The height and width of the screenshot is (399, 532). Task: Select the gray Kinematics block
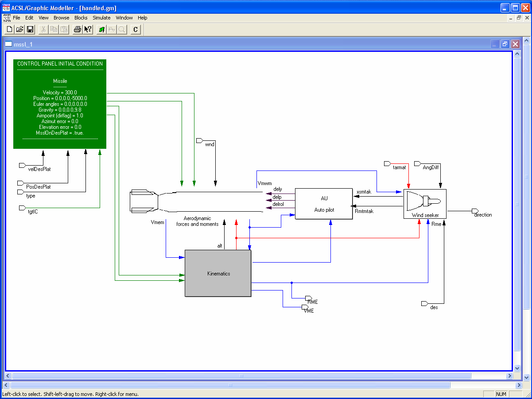pyautogui.click(x=218, y=273)
